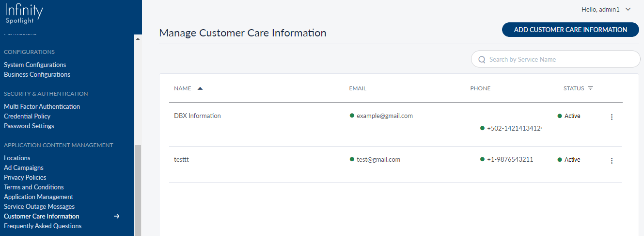Click the sidebar scroll-up arrow
The height and width of the screenshot is (236, 644).
click(x=138, y=39)
